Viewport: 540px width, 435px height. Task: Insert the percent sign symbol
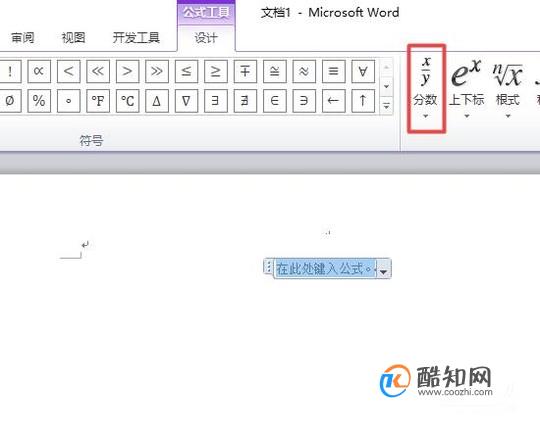pos(39,101)
